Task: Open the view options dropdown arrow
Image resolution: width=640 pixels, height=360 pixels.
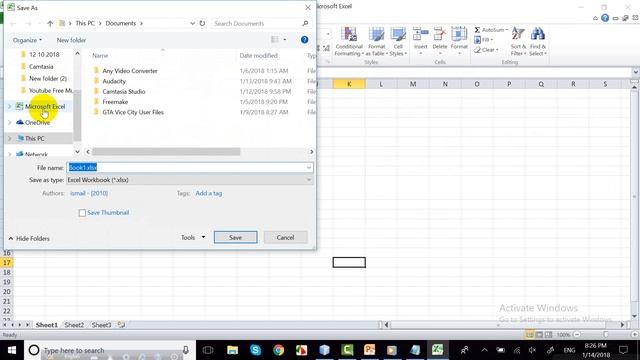Action: [285, 40]
